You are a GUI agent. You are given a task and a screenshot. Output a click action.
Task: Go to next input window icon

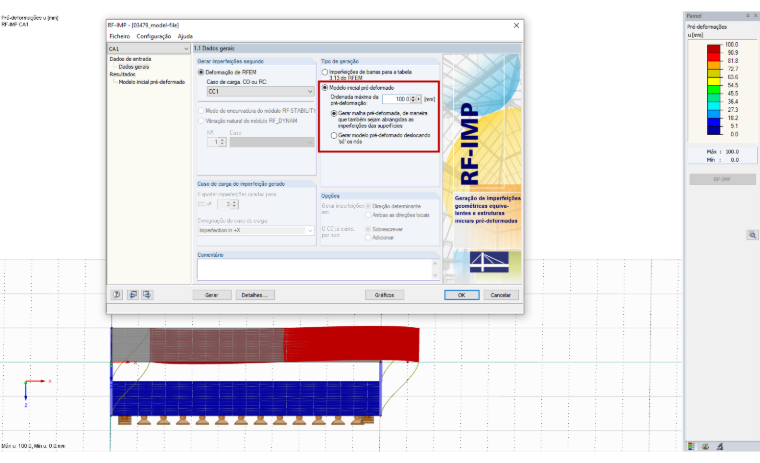(147, 295)
